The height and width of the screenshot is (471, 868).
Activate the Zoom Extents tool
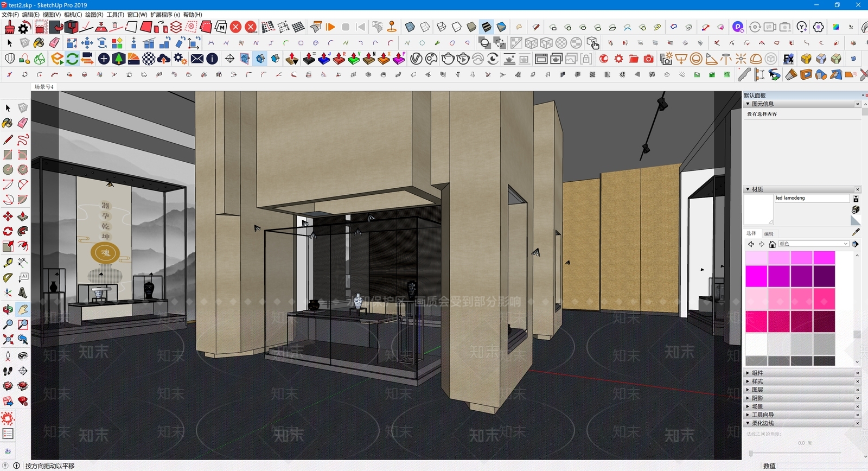pos(8,340)
